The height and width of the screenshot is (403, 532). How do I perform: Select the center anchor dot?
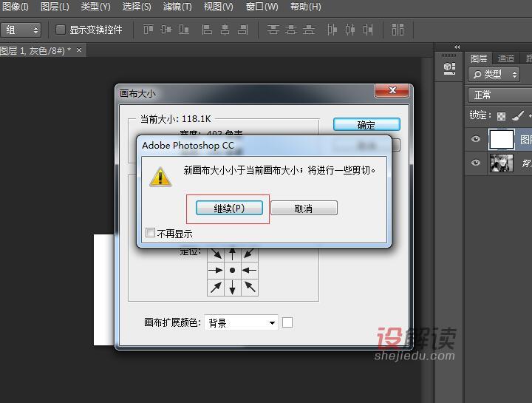pos(233,270)
